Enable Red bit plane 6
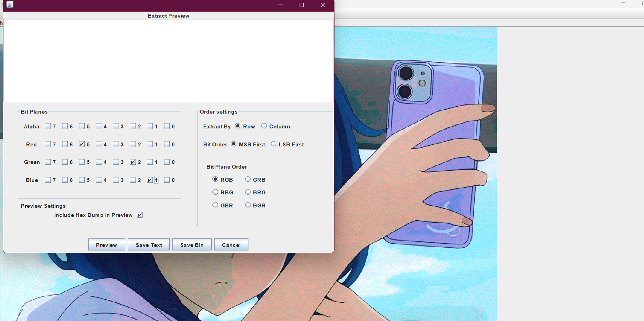644x321 pixels. [x=65, y=144]
